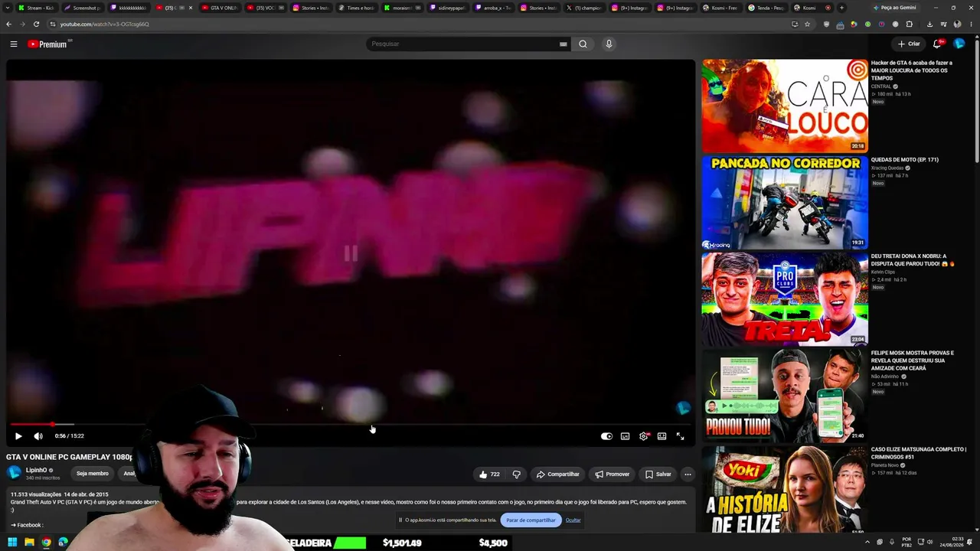Viewport: 980px width, 551px height.
Task: Click the search magnifier button
Action: tap(583, 44)
